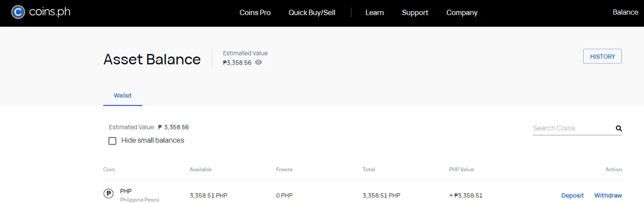Go to Balance in top bar

(625, 12)
